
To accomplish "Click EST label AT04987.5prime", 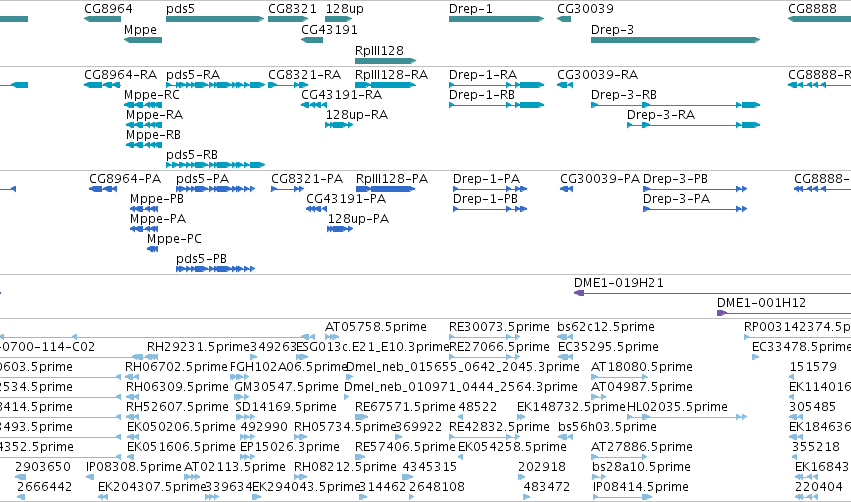I will [x=642, y=387].
